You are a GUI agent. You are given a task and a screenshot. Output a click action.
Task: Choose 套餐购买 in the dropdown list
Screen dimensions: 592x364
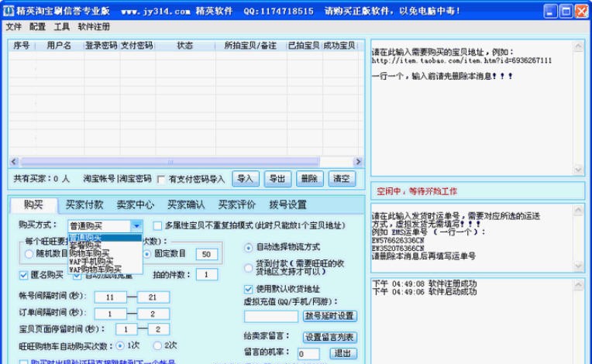pyautogui.click(x=105, y=246)
